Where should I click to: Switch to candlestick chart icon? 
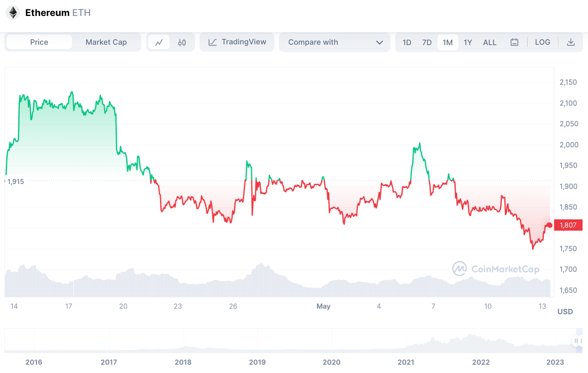(x=182, y=42)
